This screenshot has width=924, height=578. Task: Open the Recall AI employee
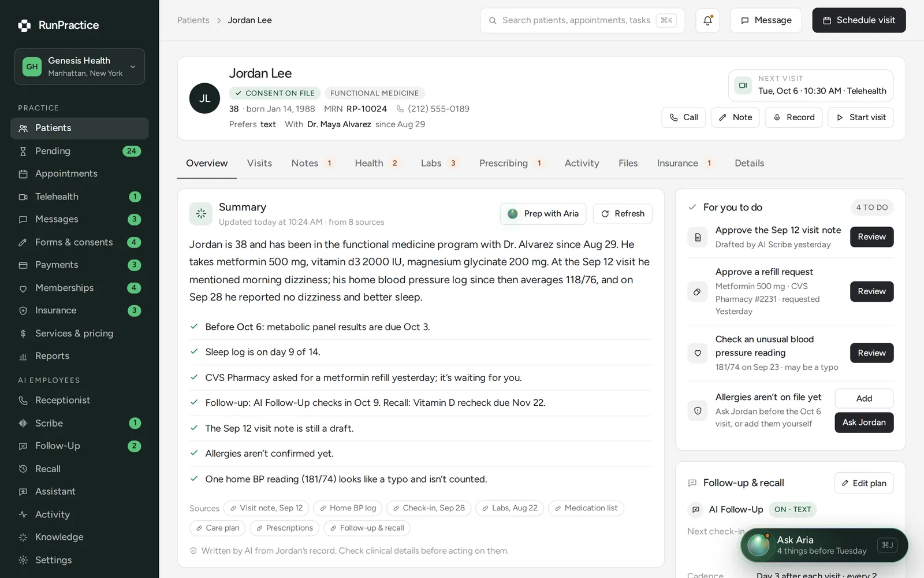pyautogui.click(x=79, y=469)
